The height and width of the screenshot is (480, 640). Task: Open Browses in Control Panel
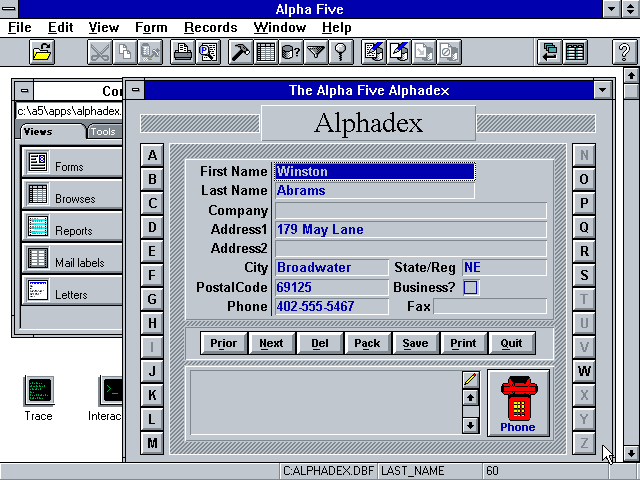[x=72, y=194]
